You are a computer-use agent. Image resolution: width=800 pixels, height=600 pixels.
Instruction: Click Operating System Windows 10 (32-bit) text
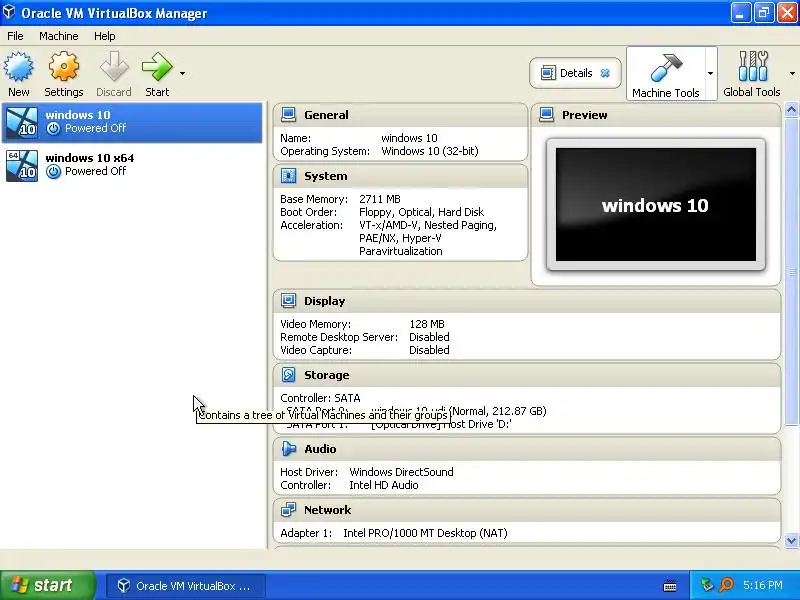[430, 151]
